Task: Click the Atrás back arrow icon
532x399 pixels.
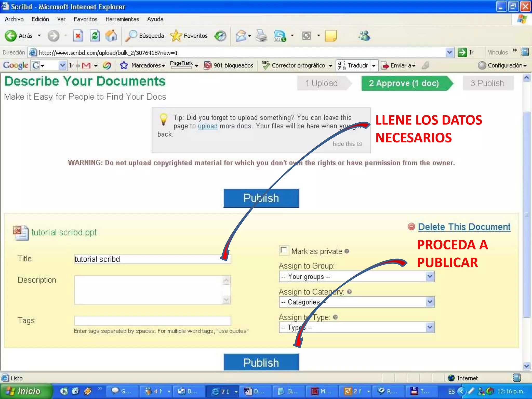Action: pyautogui.click(x=11, y=36)
